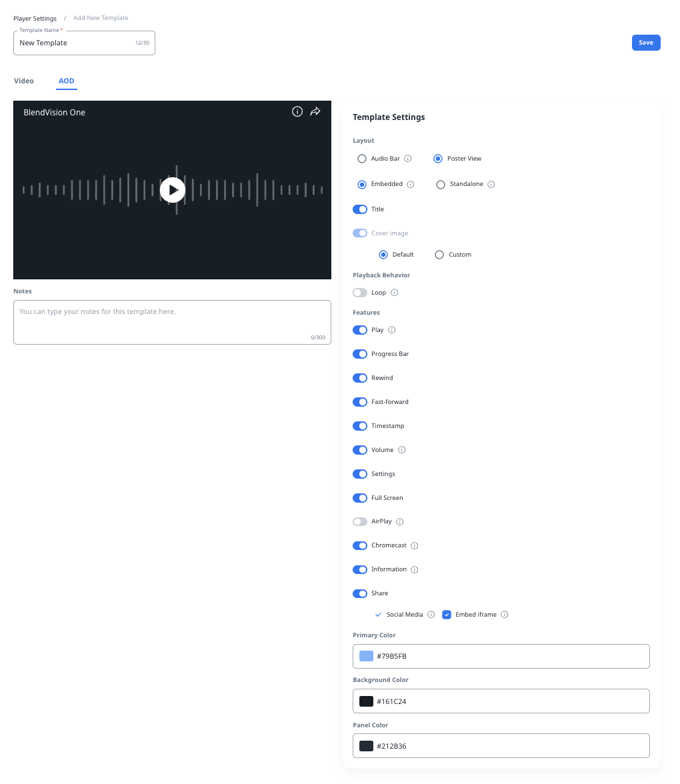The height and width of the screenshot is (784, 680).
Task: Click info icon next to Audio Bar
Action: [408, 159]
